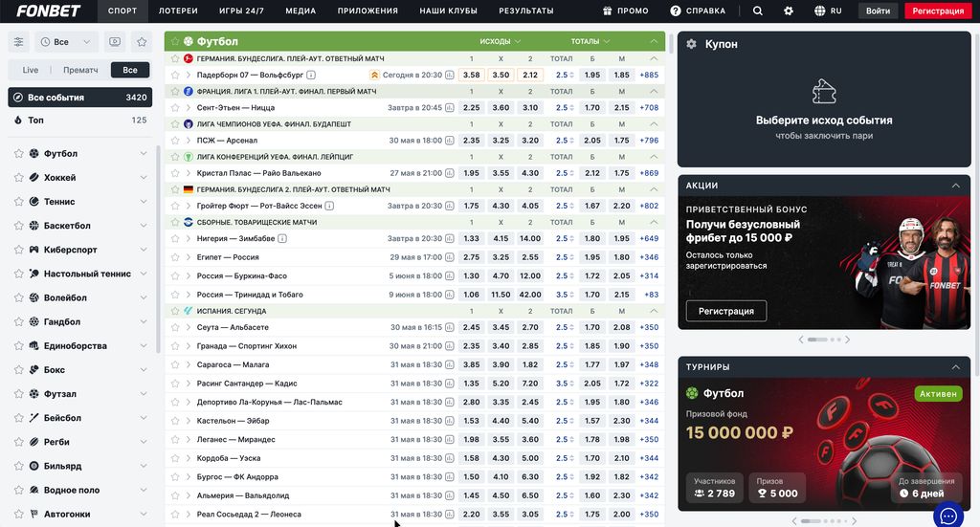Open the Футбол tournament banner
The image size is (980, 527).
824,444
